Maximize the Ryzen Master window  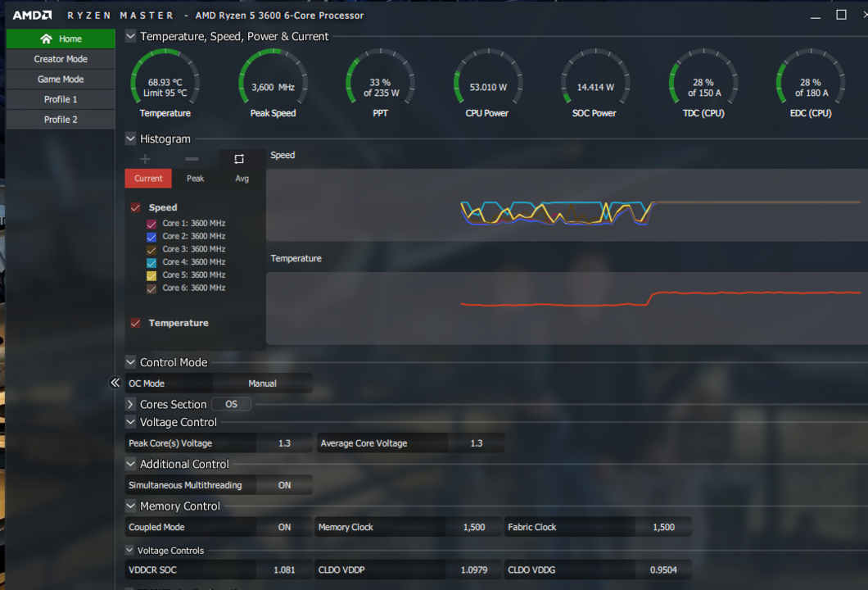point(841,15)
